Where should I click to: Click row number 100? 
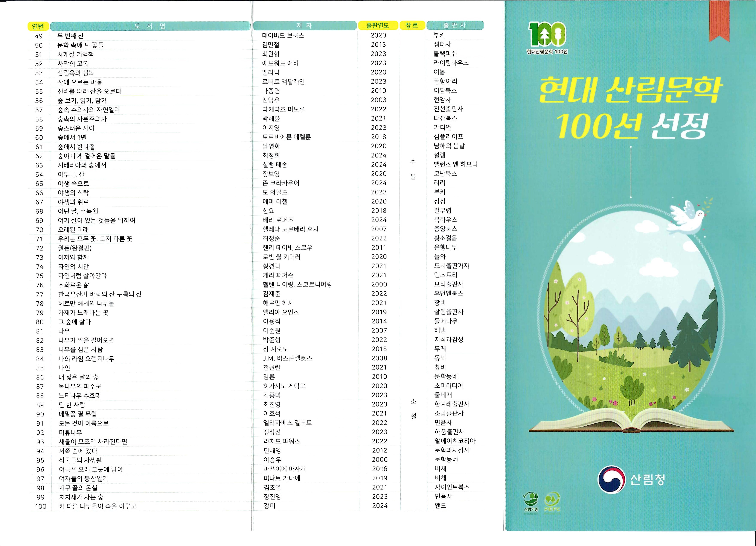pos(41,507)
